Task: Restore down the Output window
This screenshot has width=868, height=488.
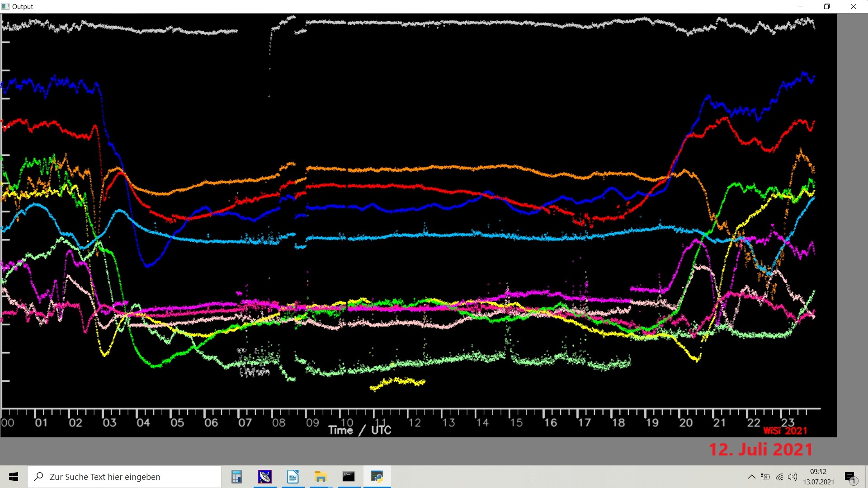Action: [827, 6]
